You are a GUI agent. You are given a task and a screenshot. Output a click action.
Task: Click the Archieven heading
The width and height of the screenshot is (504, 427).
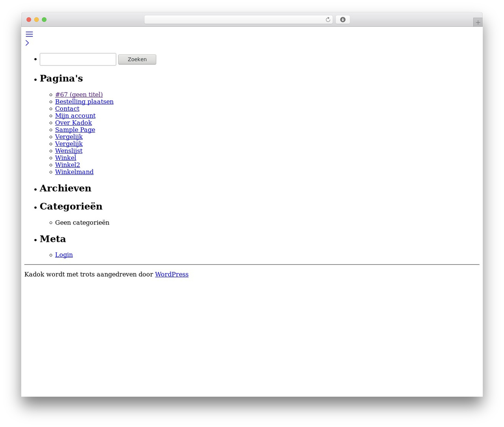65,188
